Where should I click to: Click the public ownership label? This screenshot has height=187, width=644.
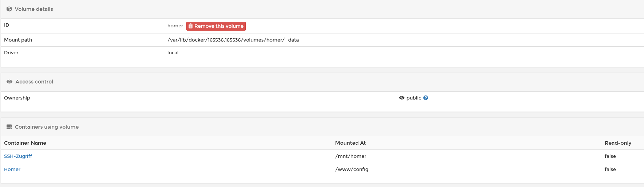pos(414,98)
